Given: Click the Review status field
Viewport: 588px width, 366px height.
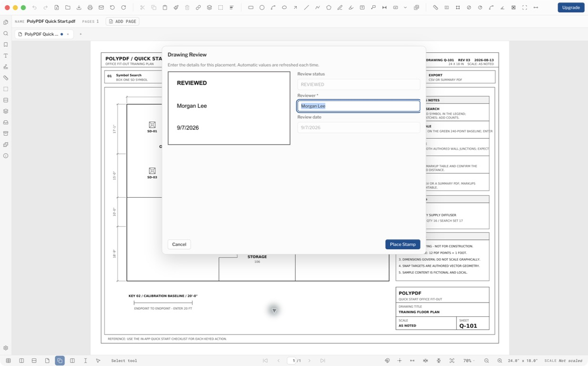Looking at the screenshot, I should click(x=359, y=84).
